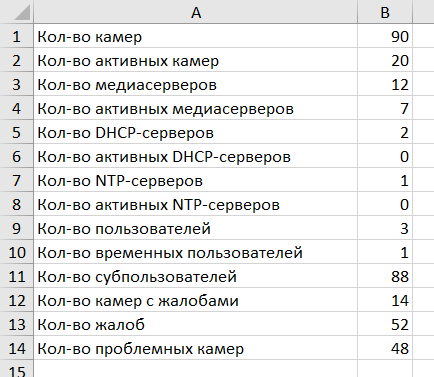Select the cell 'Кол-во медиасерверов'
The image size is (434, 377).
tap(196, 84)
